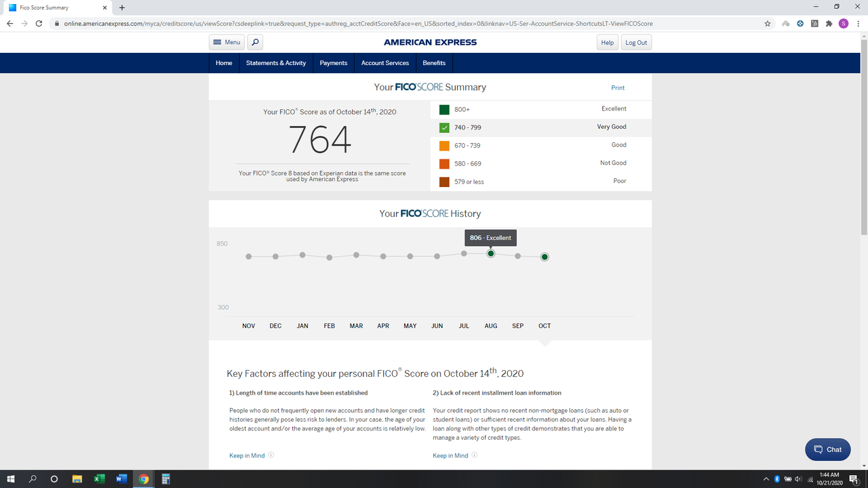Open the Chrome profile avatar
868x488 pixels.
(x=844, y=23)
